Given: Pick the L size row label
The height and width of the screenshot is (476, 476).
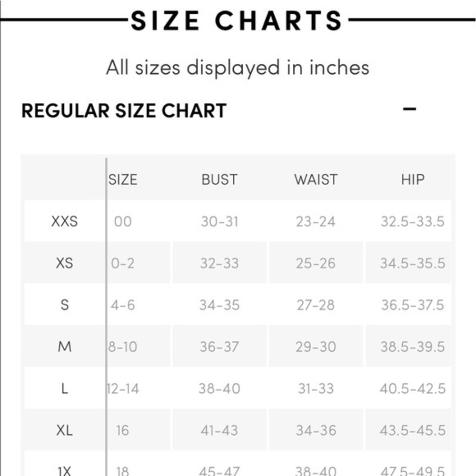Looking at the screenshot, I should [x=64, y=388].
